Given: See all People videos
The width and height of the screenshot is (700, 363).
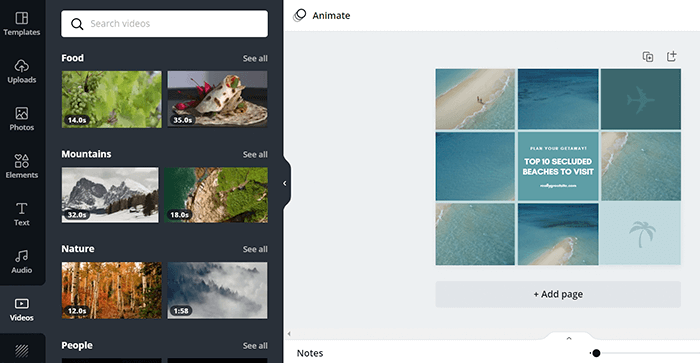Looking at the screenshot, I should click(255, 346).
